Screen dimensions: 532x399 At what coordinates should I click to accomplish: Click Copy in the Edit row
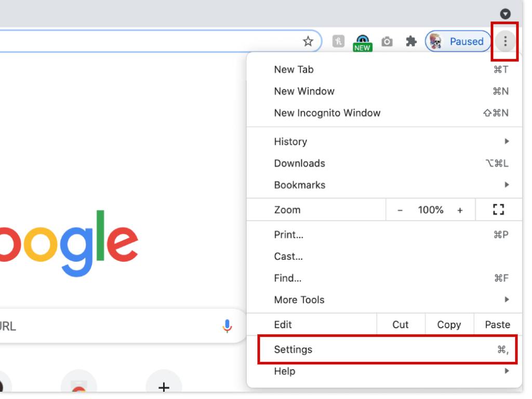point(449,325)
